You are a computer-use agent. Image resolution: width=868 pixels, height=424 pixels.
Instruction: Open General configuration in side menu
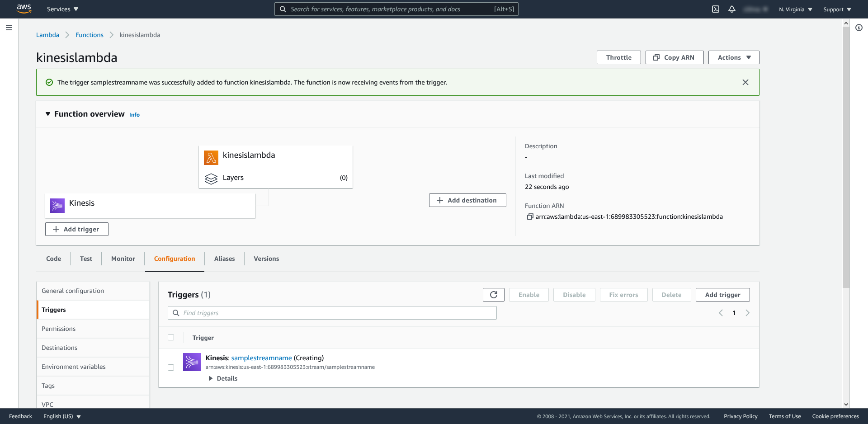[93, 291]
